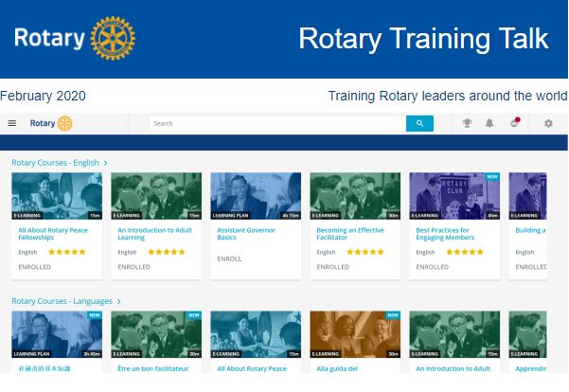The image size is (569, 392).
Task: Open Assistant Governor Basics course title
Action: click(246, 234)
